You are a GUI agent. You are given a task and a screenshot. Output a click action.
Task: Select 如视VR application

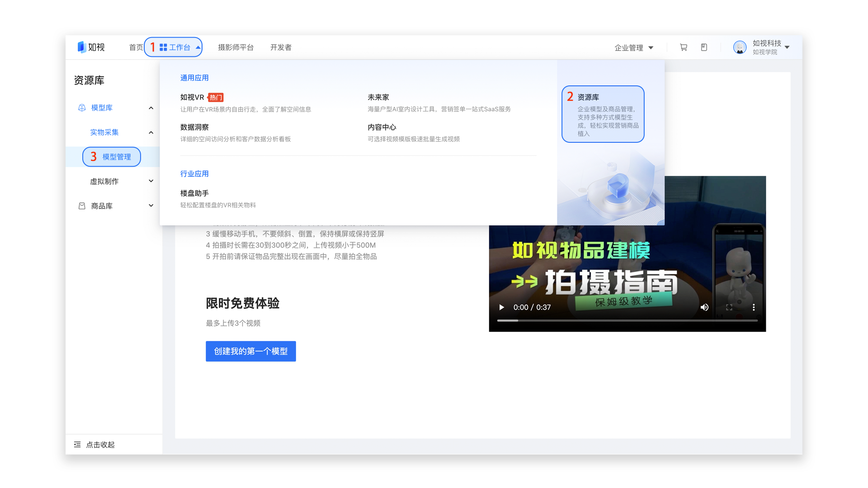click(x=192, y=97)
